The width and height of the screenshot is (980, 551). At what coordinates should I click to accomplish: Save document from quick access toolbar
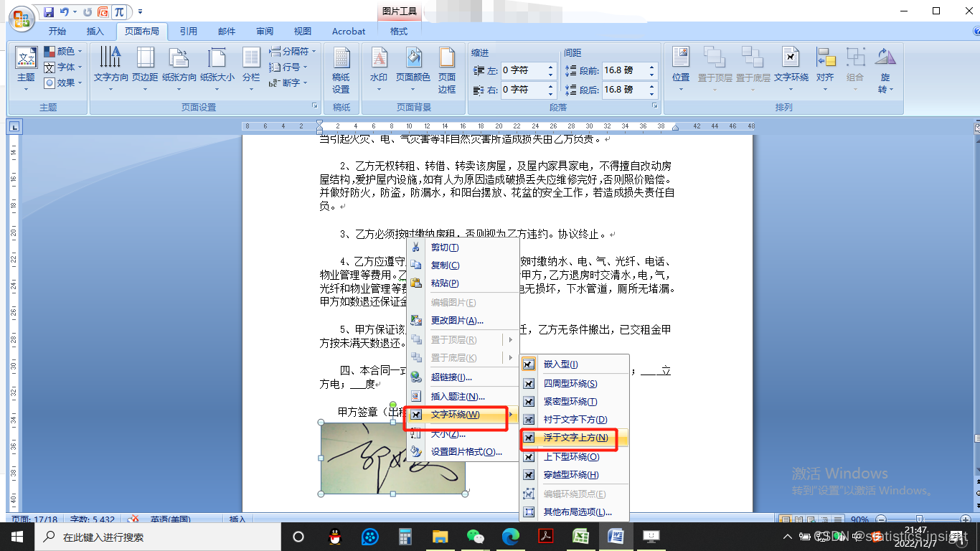[x=49, y=12]
